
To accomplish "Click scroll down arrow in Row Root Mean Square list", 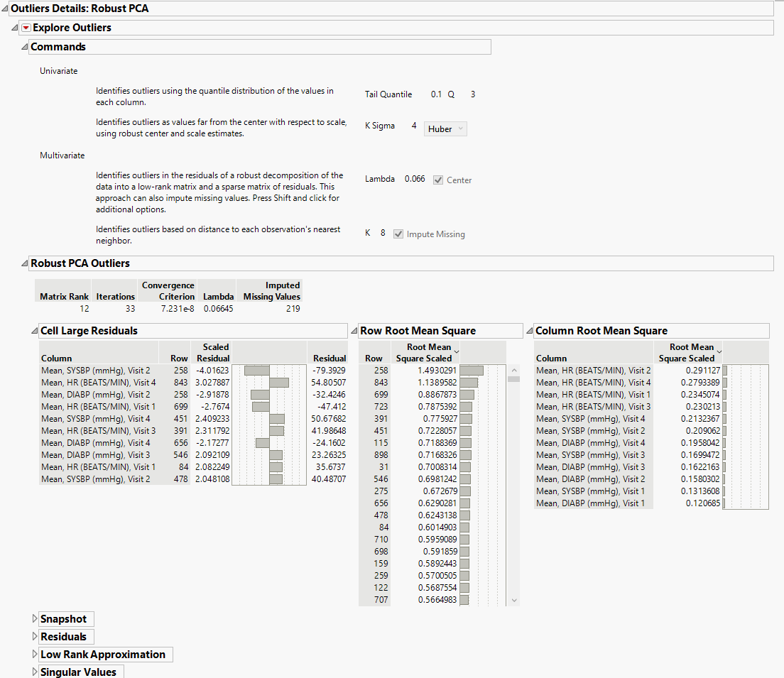I will [x=513, y=601].
